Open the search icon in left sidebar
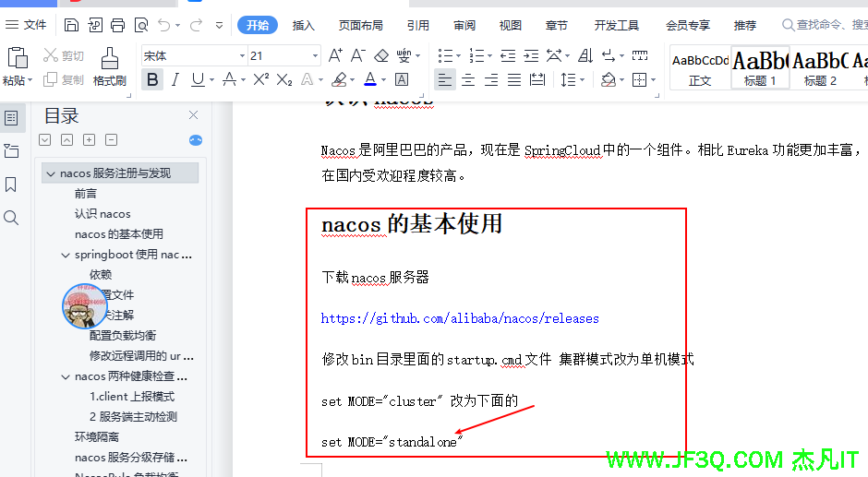Image resolution: width=868 pixels, height=477 pixels. (11, 218)
